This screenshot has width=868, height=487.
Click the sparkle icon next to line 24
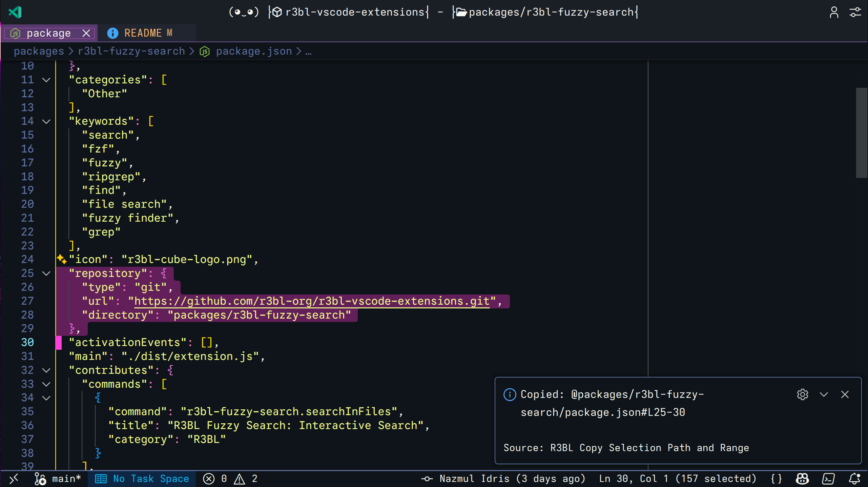61,259
